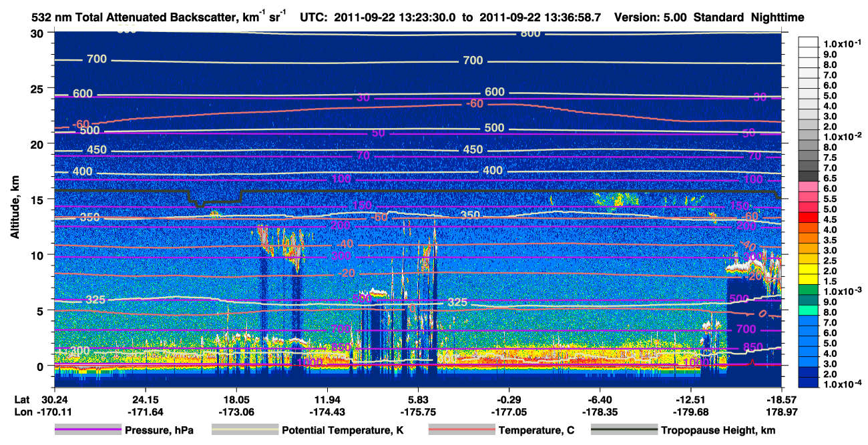Click the longitude tick value -175.75
The width and height of the screenshot is (868, 445).
point(418,412)
